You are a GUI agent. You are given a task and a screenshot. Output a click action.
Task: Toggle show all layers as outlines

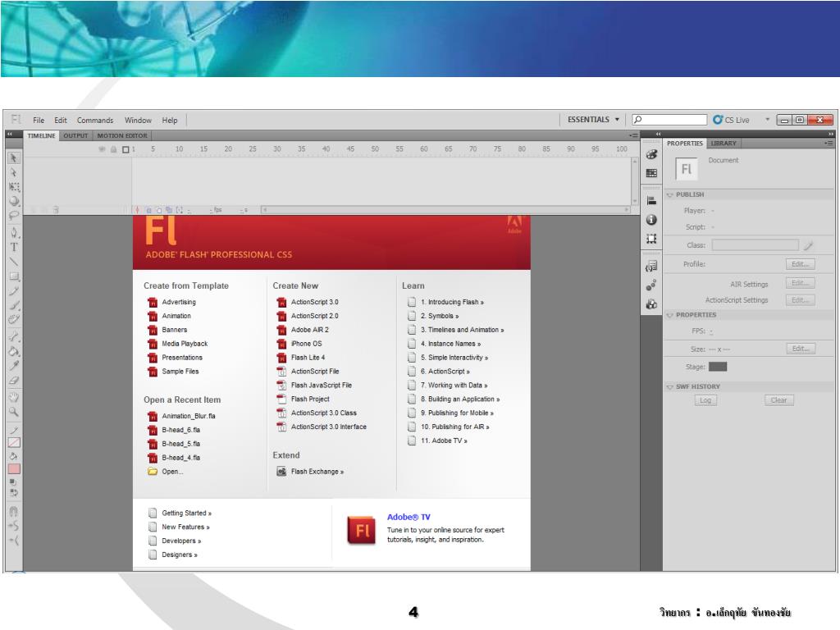[126, 149]
